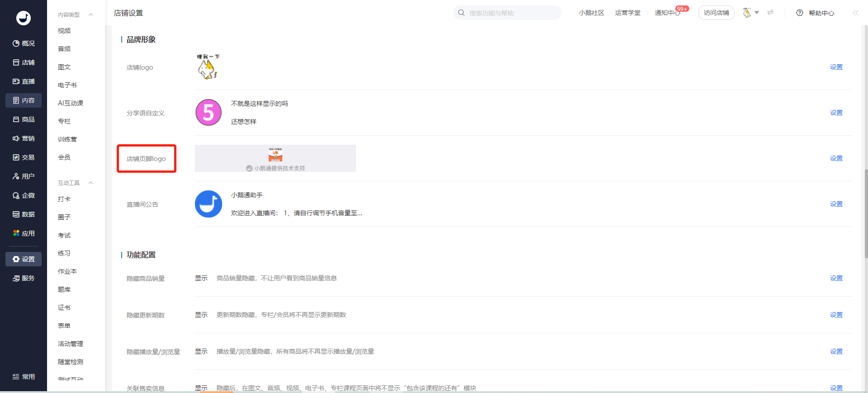This screenshot has height=393, width=868.
Task: Click 设置 link for 店铺页脚logo
Action: pos(836,158)
